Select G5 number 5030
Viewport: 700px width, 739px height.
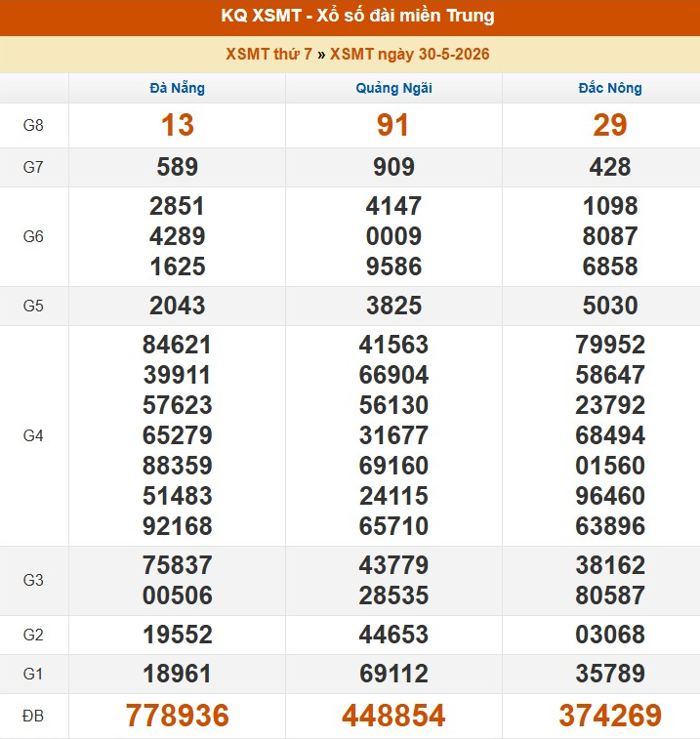[610, 306]
